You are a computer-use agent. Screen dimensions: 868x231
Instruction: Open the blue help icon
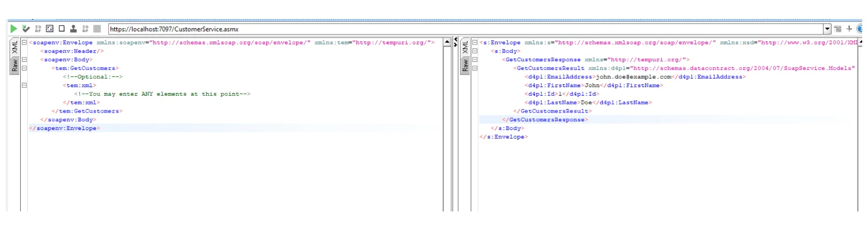(x=860, y=28)
